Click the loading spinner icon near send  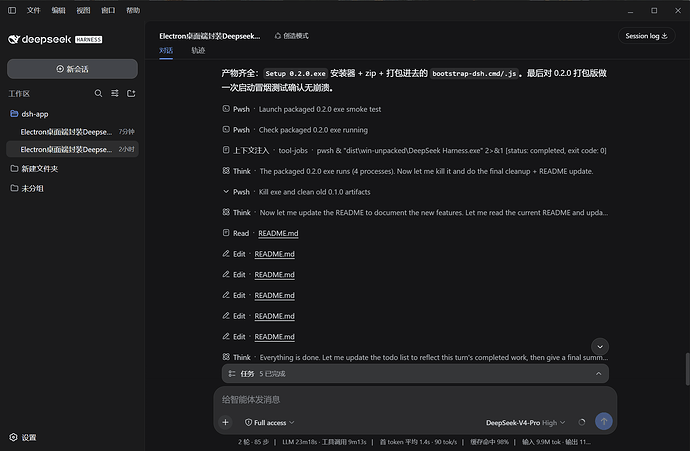582,422
